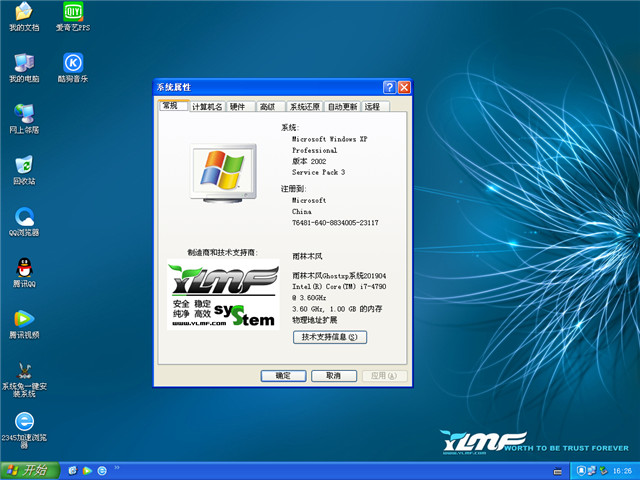
Task: Click the network computers tray icon
Action: (592, 471)
